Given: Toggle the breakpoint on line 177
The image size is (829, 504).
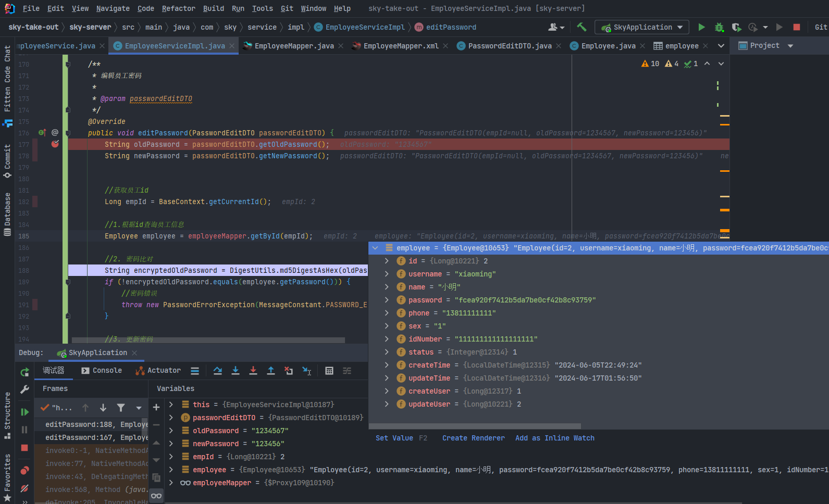Looking at the screenshot, I should 55,144.
